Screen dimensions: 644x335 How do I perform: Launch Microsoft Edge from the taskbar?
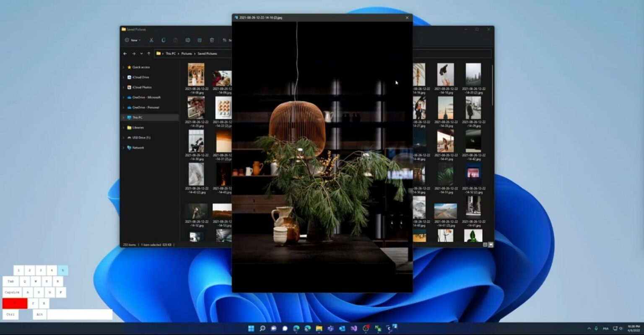coord(296,328)
